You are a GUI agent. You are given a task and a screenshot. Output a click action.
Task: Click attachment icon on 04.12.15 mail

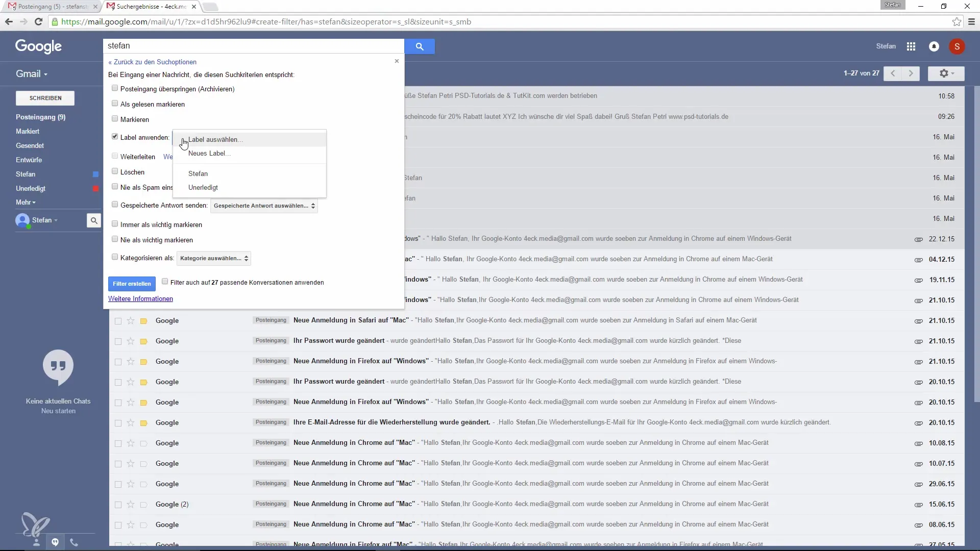(x=918, y=260)
